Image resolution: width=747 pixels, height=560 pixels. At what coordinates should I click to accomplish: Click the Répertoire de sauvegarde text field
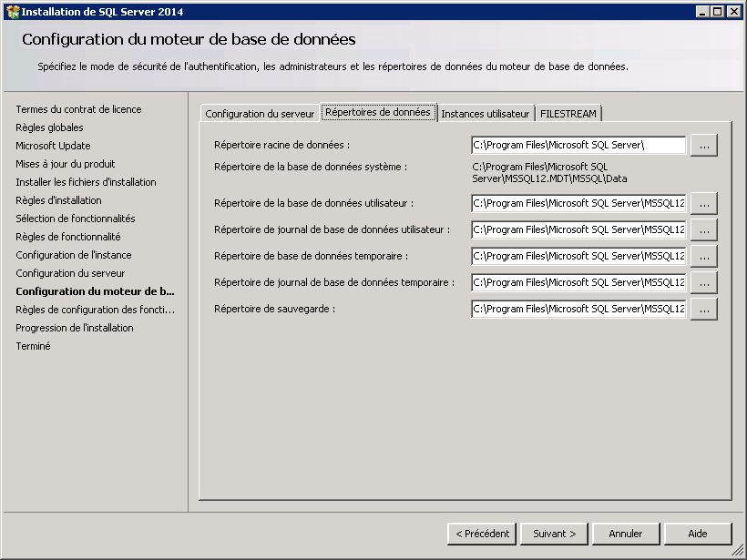[x=578, y=309]
